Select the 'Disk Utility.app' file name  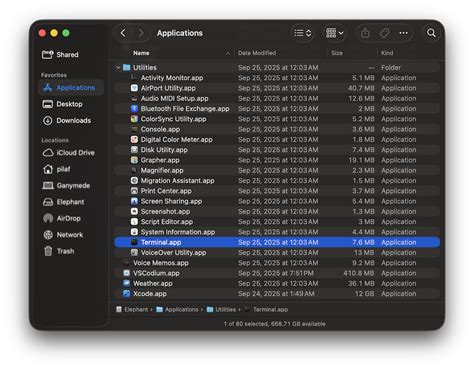(164, 150)
